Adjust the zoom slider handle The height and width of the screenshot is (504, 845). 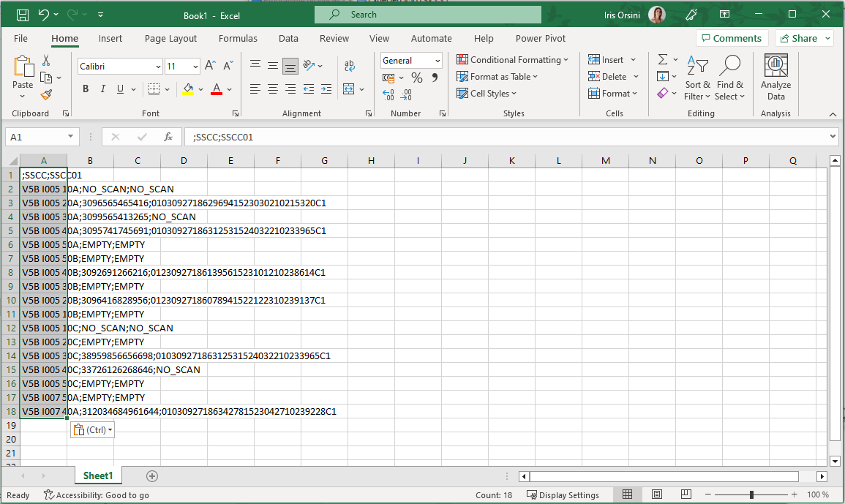point(751,494)
